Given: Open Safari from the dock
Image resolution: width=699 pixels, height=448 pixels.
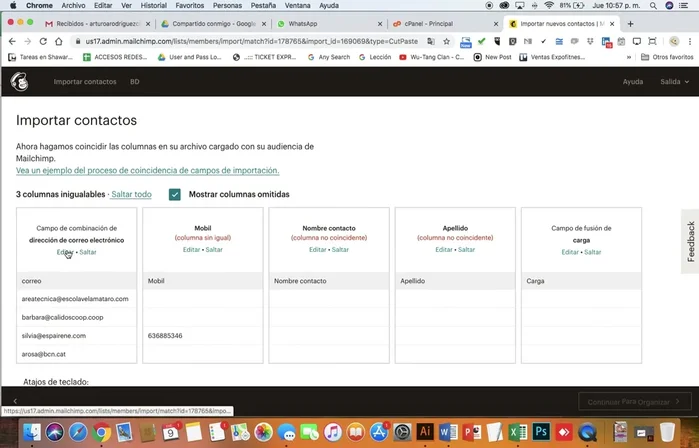Looking at the screenshot, I should (78, 432).
